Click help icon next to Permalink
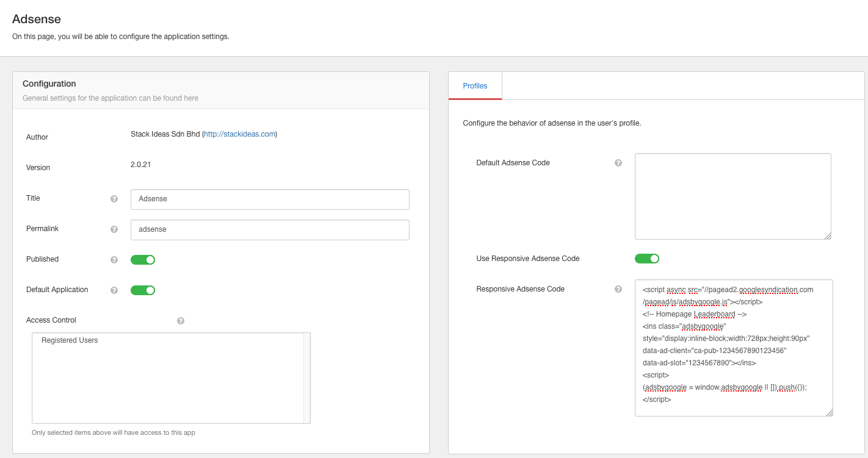 click(x=114, y=229)
